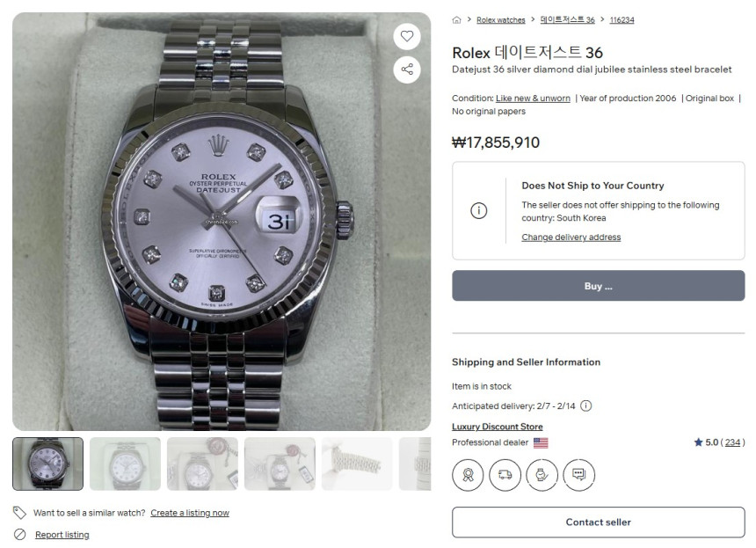
Task: Click the award ribbon seller badge icon
Action: pos(468,474)
